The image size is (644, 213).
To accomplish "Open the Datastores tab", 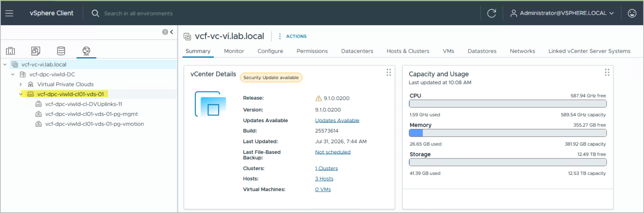I will [482, 51].
